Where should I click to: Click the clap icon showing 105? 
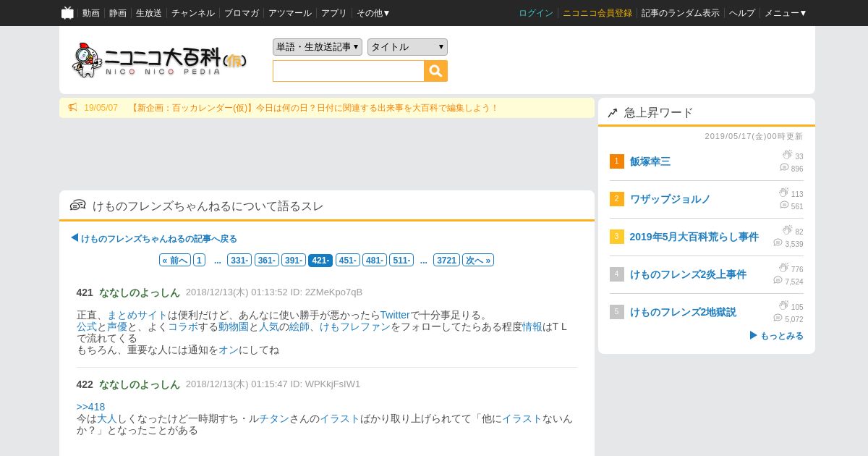tap(783, 305)
